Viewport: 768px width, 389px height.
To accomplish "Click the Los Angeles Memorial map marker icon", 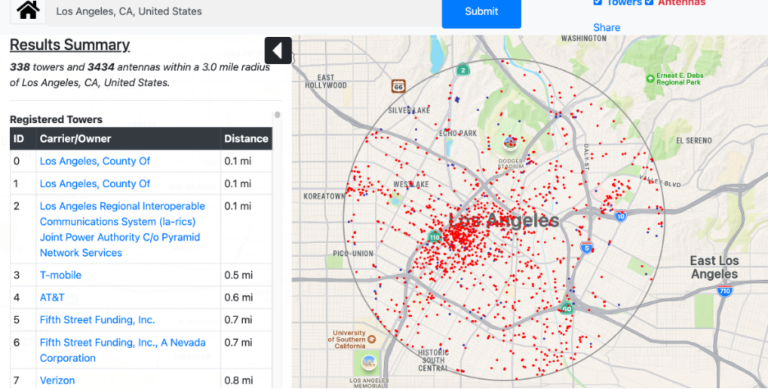I will 369,363.
